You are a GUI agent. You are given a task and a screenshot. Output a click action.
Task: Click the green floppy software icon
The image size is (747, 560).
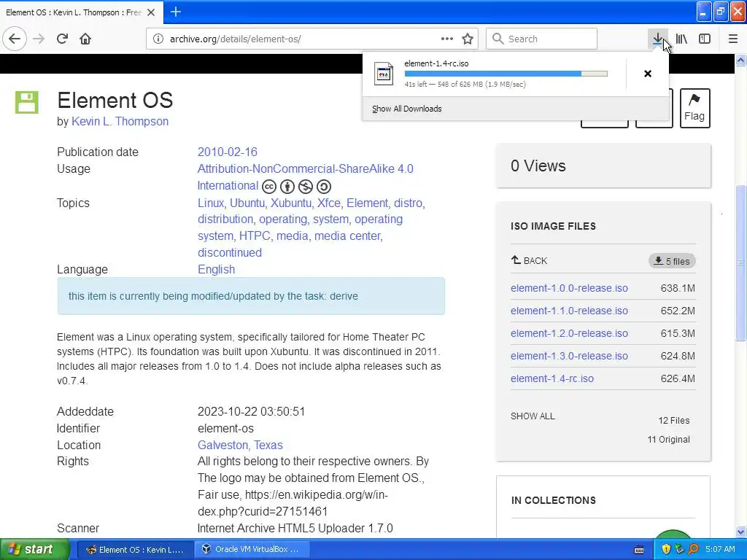[x=27, y=102]
